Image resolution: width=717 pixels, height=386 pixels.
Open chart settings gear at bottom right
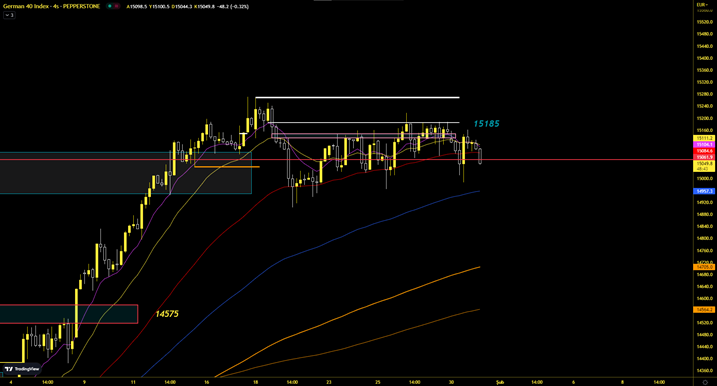(705, 382)
